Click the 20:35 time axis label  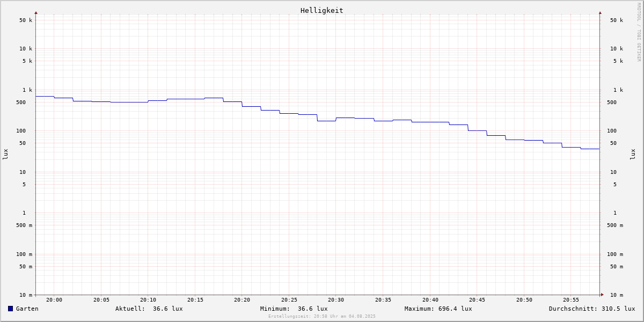[x=383, y=300]
